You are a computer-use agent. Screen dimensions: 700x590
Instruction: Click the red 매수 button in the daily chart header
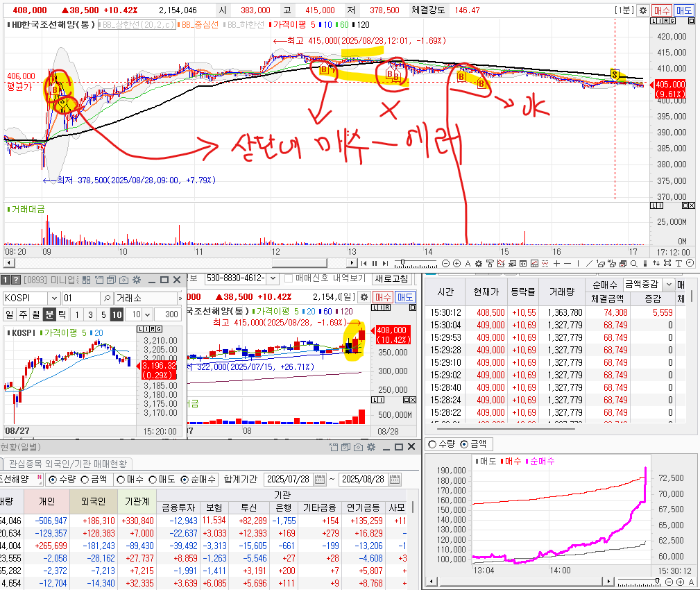tap(383, 297)
